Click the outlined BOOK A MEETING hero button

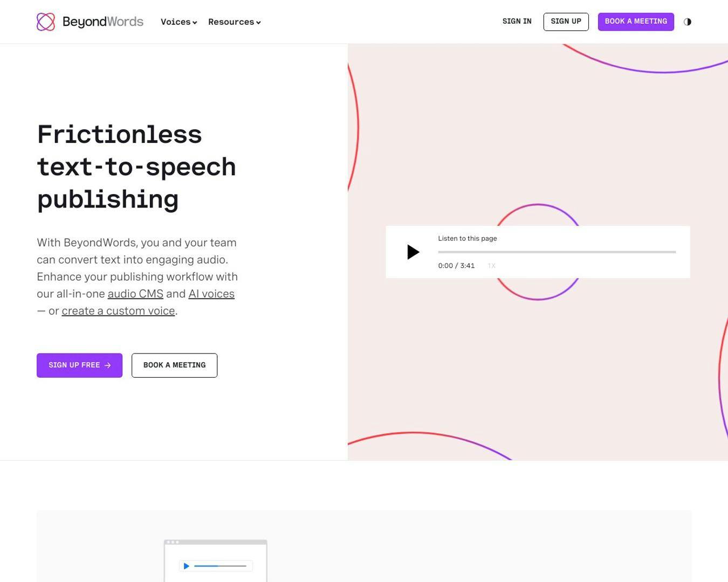click(174, 365)
